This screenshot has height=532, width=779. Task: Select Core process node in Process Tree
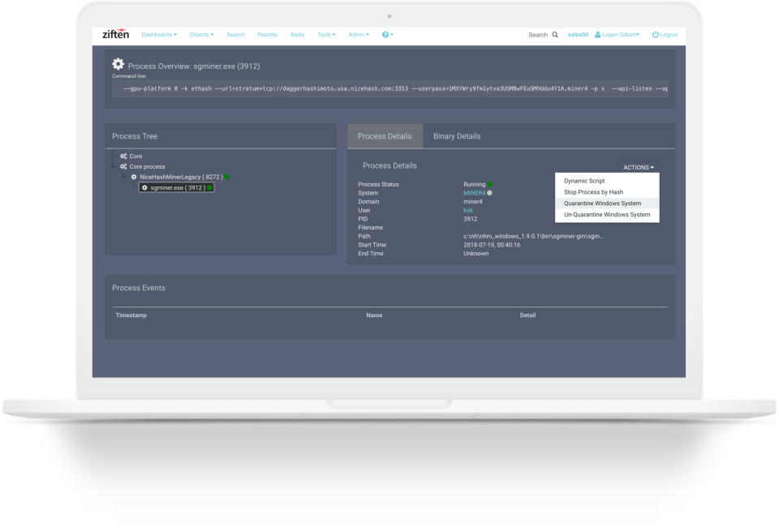pyautogui.click(x=146, y=166)
